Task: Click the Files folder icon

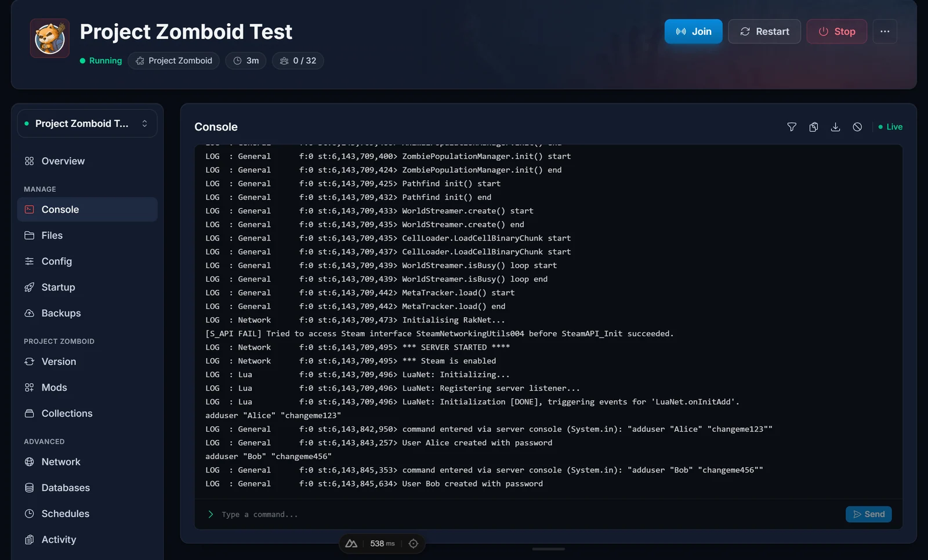Action: pos(30,235)
